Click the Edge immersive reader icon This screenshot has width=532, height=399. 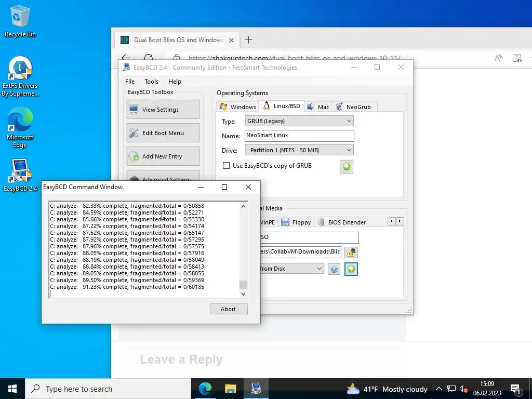tap(517, 58)
